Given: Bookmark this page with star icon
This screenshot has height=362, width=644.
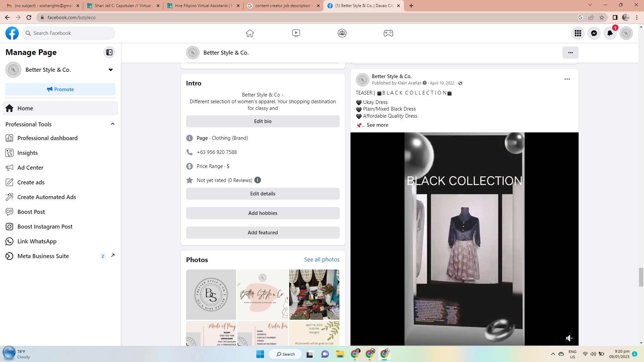Looking at the screenshot, I should pyautogui.click(x=602, y=17).
